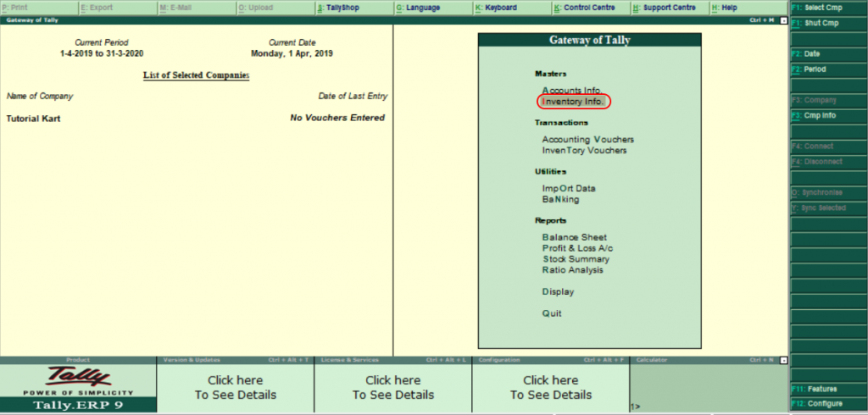This screenshot has height=415, width=868.
Task: Collapse the Calculator panel toggle
Action: (x=783, y=360)
